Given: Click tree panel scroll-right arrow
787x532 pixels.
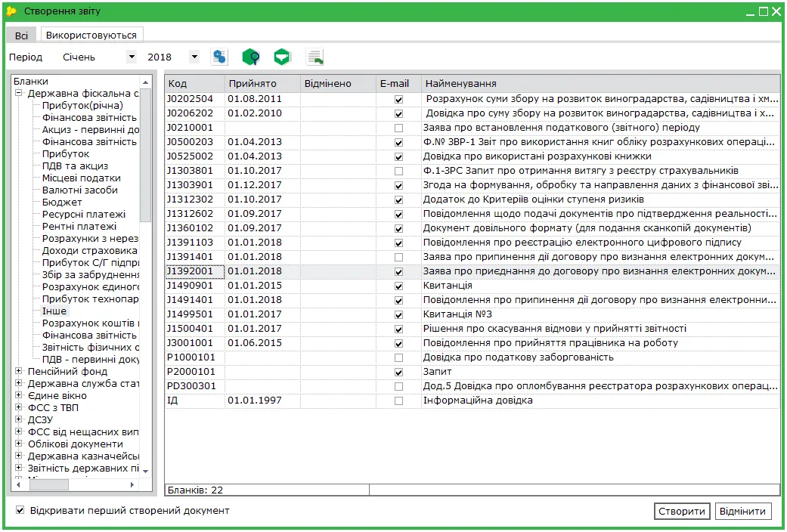Looking at the screenshot, I should tap(132, 484).
